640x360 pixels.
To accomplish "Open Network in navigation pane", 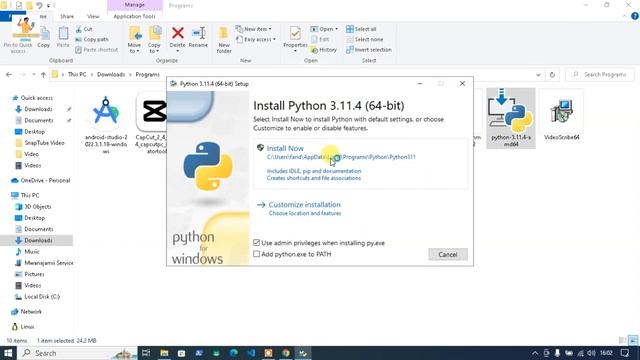I will [x=31, y=311].
